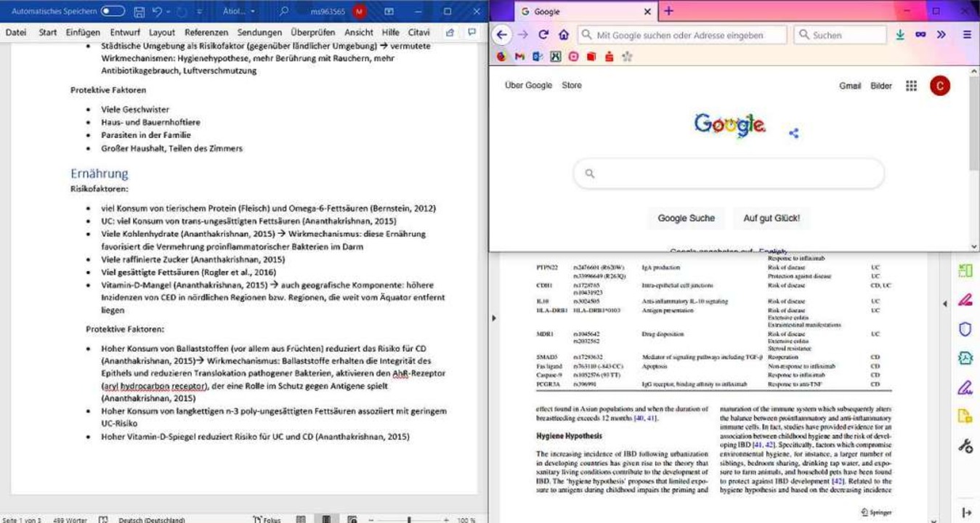Click the proofing check icon in the status bar
980x523 pixels.
pos(103,519)
